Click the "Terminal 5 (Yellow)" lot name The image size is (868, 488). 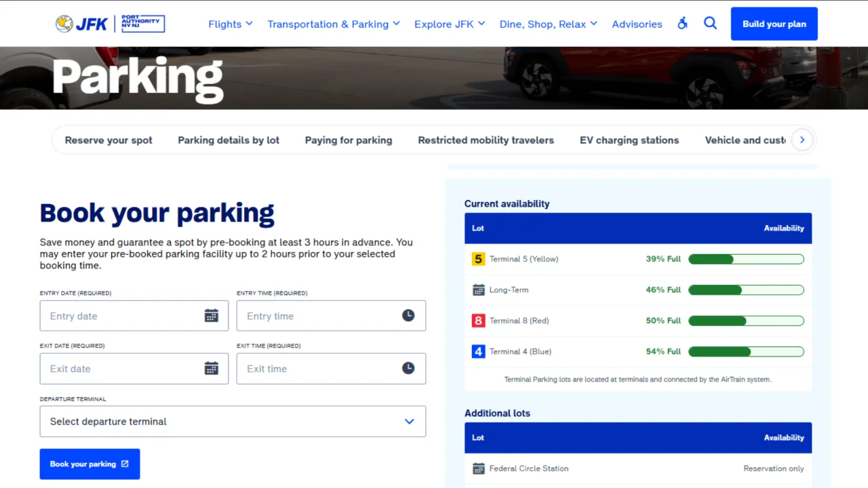pyautogui.click(x=524, y=259)
